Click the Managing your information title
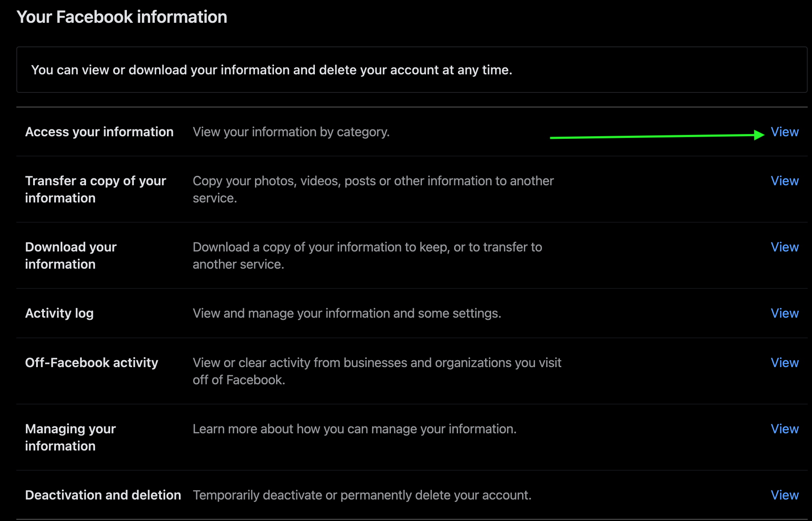Image resolution: width=812 pixels, height=521 pixels. (x=71, y=438)
